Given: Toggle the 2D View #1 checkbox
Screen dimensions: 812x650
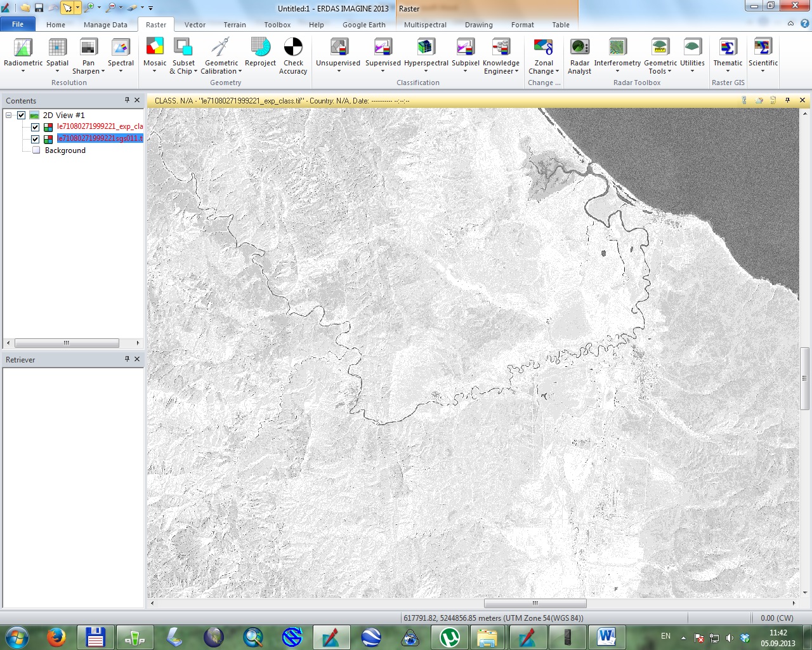Looking at the screenshot, I should pyautogui.click(x=22, y=115).
